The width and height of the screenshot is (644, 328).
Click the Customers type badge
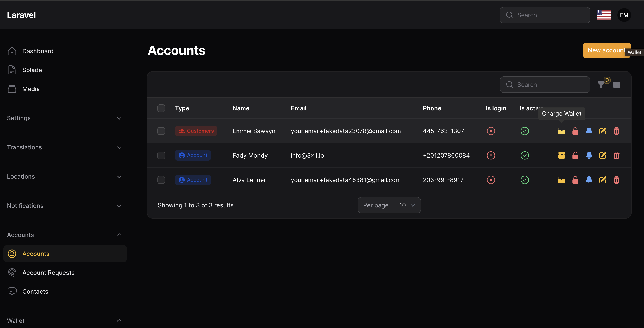[196, 131]
